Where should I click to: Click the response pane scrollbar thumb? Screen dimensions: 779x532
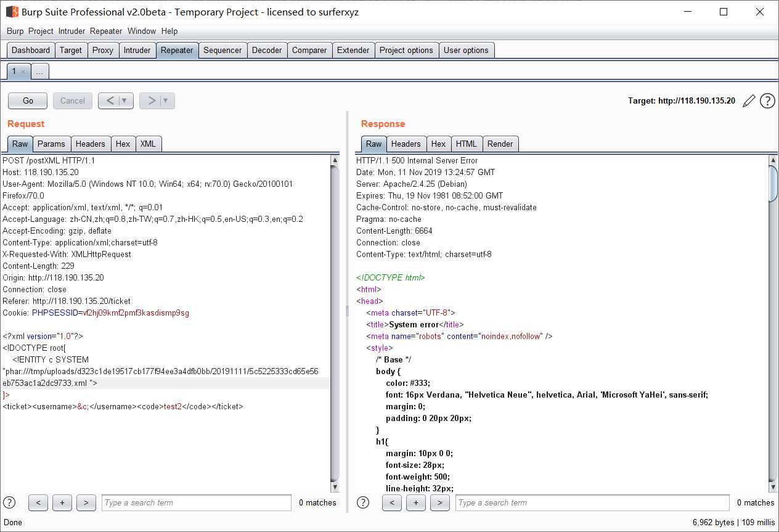tap(773, 183)
